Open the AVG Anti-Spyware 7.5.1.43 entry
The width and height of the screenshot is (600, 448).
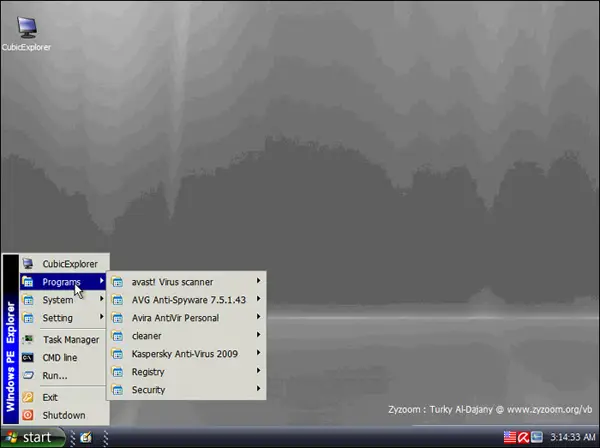click(x=186, y=300)
